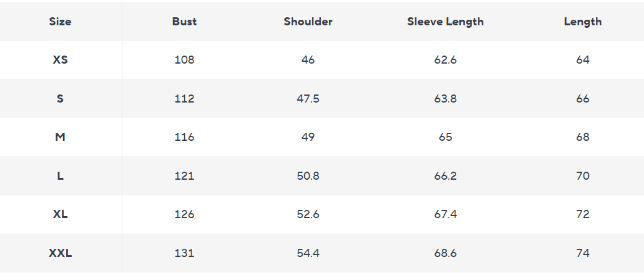
Task: Click the S shoulder value 47.5
Action: pos(308,99)
